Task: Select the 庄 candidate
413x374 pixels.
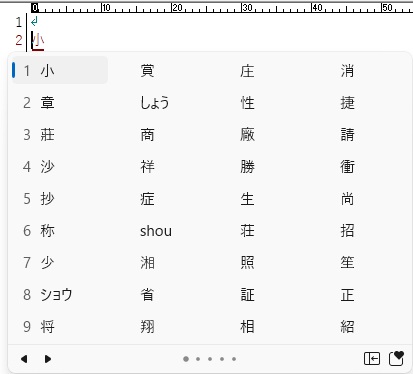Action: pyautogui.click(x=247, y=71)
